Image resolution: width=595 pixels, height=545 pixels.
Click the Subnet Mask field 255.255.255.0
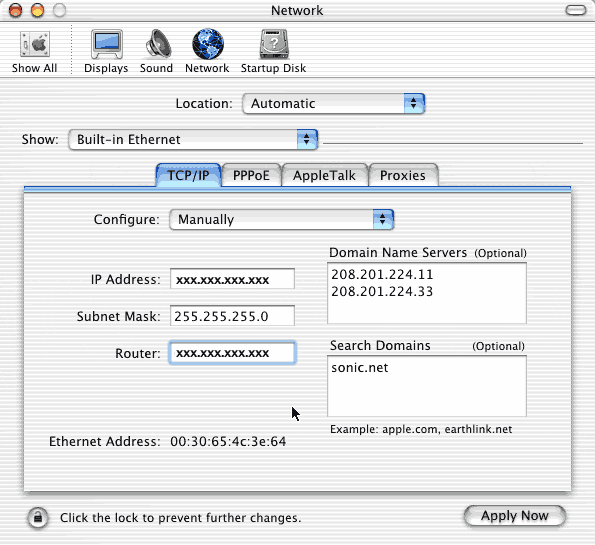pos(232,316)
